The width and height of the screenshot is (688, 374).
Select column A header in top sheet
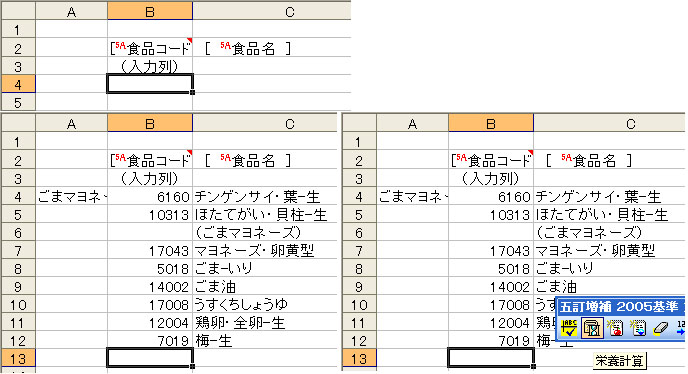click(x=72, y=11)
